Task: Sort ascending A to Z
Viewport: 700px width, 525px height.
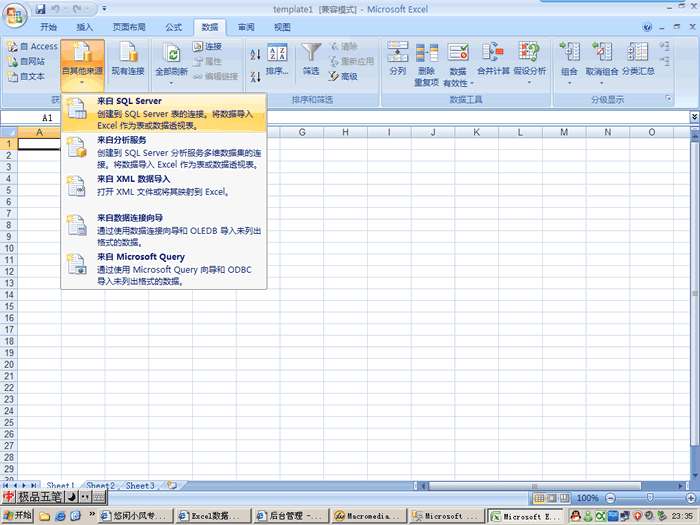Action: tap(255, 54)
